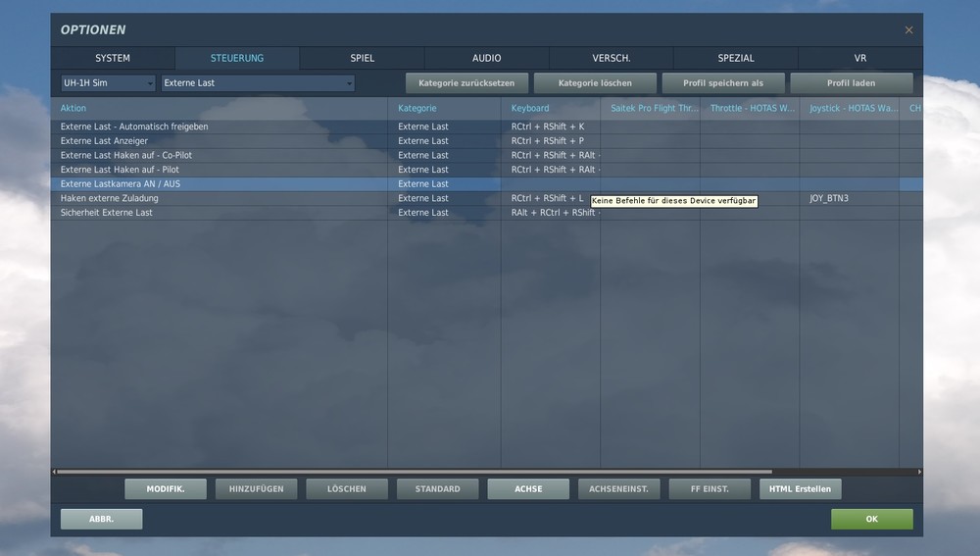980x556 pixels.
Task: Select the Joystick - HOTAS Wa... column header
Action: 850,108
